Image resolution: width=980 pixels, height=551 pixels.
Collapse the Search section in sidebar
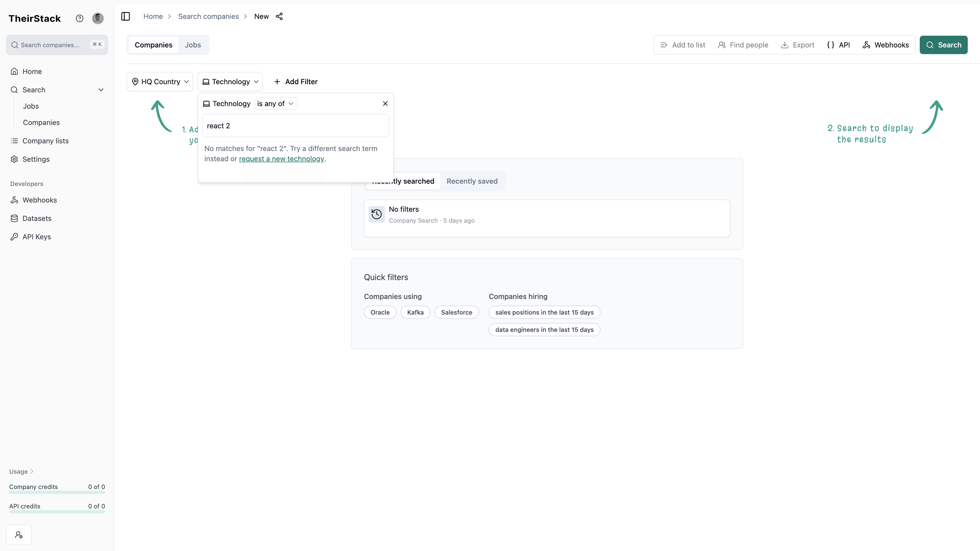(101, 90)
